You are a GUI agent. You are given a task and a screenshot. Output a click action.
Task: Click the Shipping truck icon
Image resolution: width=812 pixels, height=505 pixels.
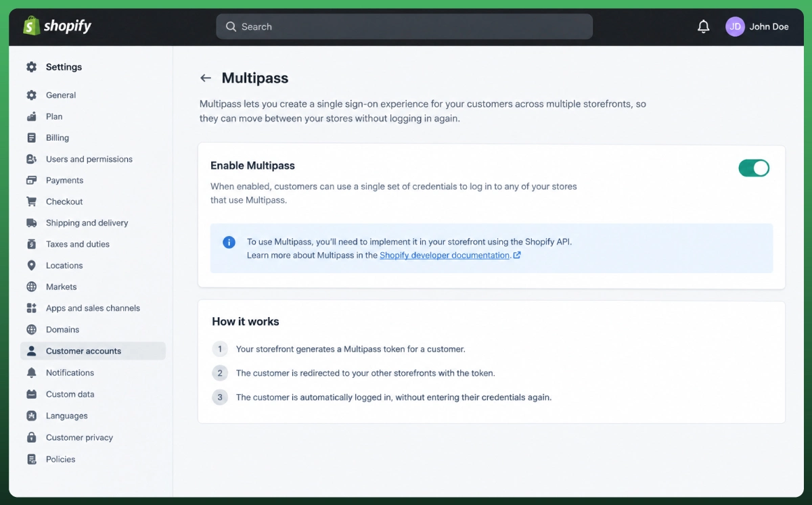[x=31, y=223]
